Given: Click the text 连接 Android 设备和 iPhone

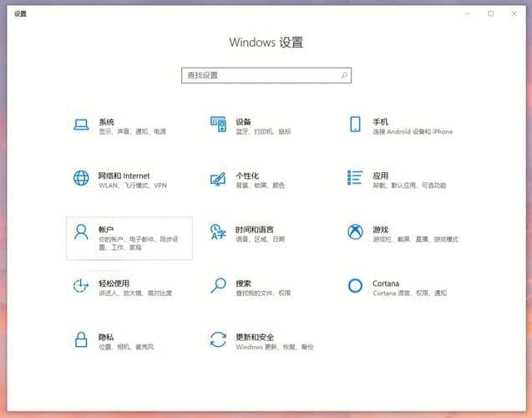Looking at the screenshot, I should pyautogui.click(x=413, y=131).
